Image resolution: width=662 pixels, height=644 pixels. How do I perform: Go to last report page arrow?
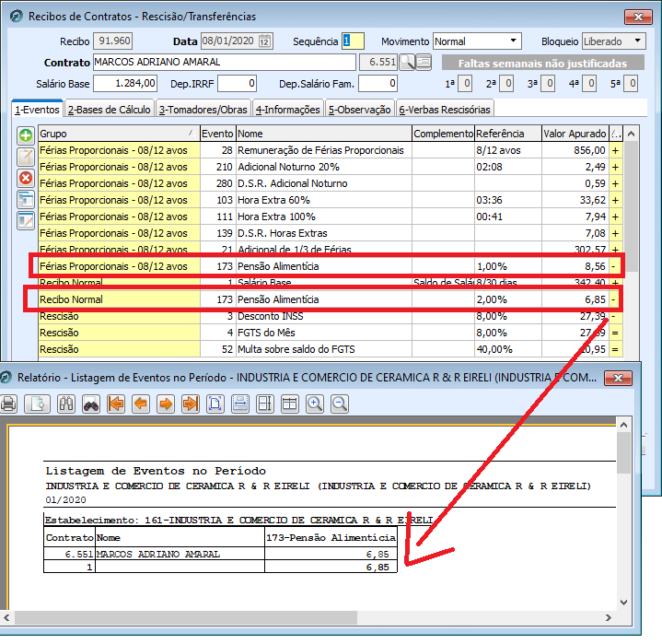coord(191,404)
